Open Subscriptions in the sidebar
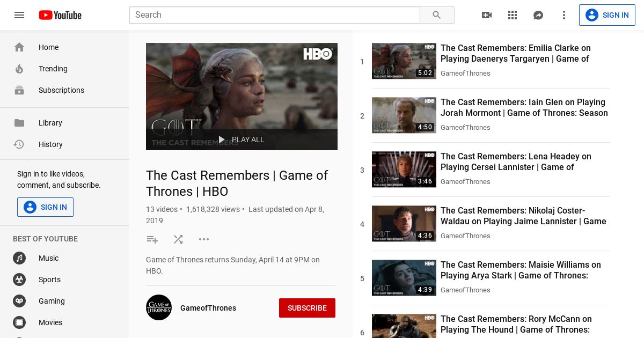The height and width of the screenshot is (338, 644). [64, 90]
